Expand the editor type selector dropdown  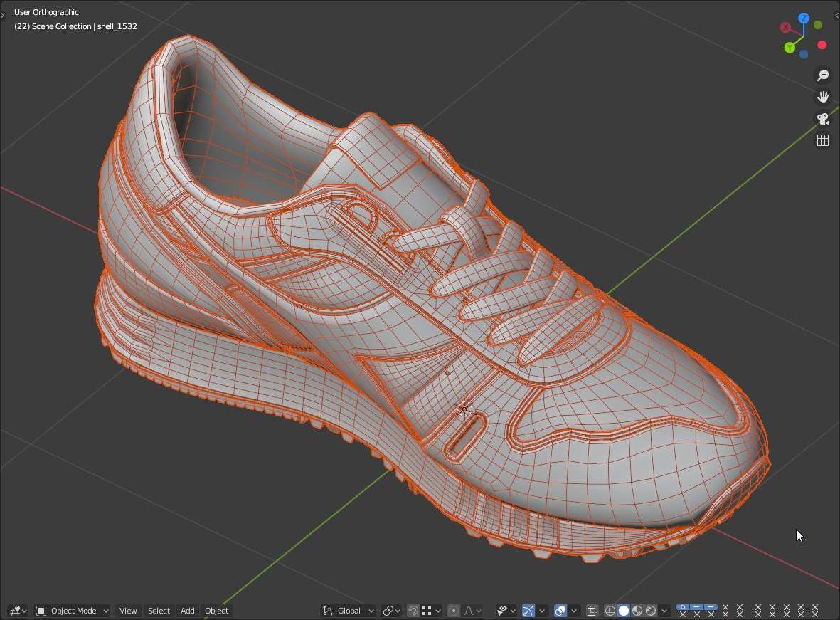point(18,611)
